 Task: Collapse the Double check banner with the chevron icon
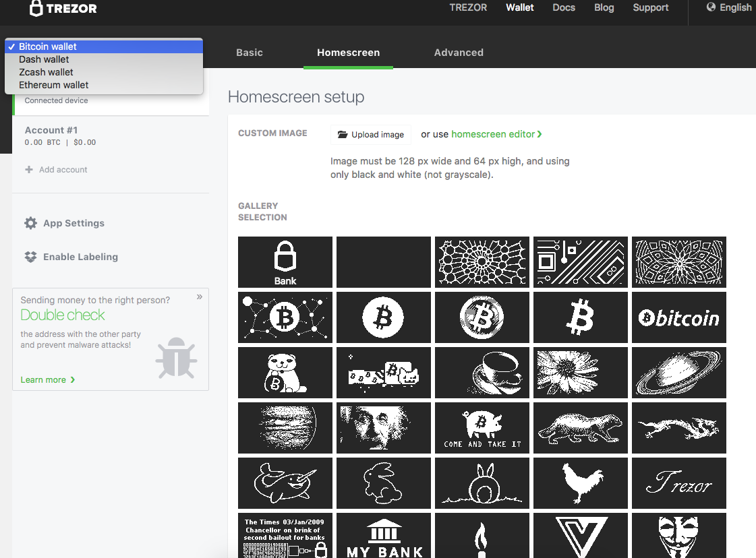click(199, 297)
